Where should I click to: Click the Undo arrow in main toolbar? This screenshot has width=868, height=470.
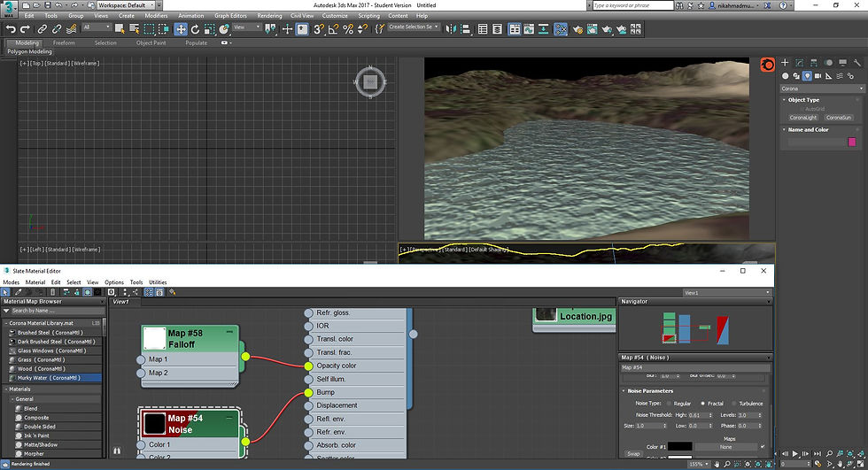[11, 29]
